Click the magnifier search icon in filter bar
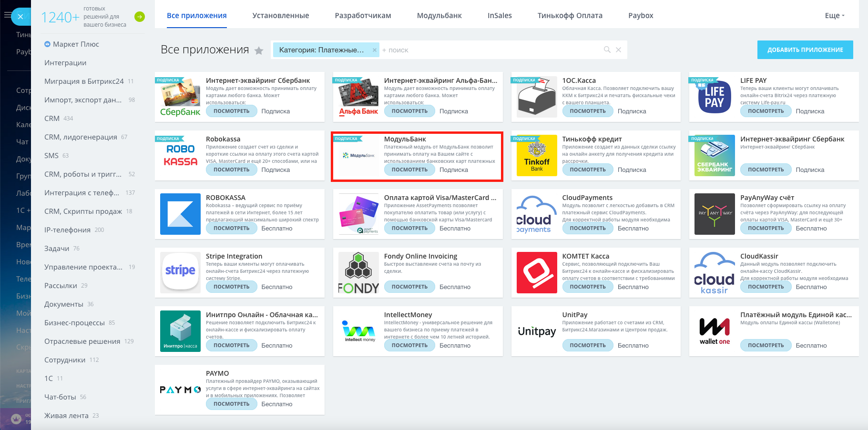This screenshot has height=430, width=868. pyautogui.click(x=607, y=50)
